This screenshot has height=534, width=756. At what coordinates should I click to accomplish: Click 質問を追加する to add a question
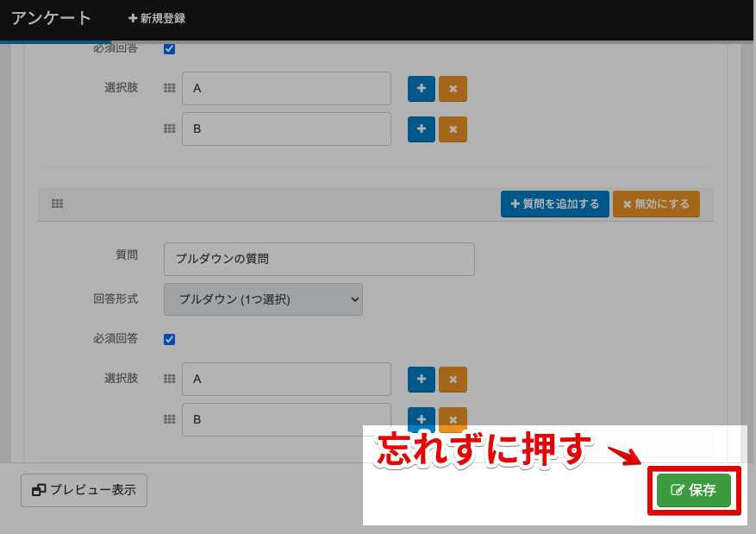[x=554, y=204]
